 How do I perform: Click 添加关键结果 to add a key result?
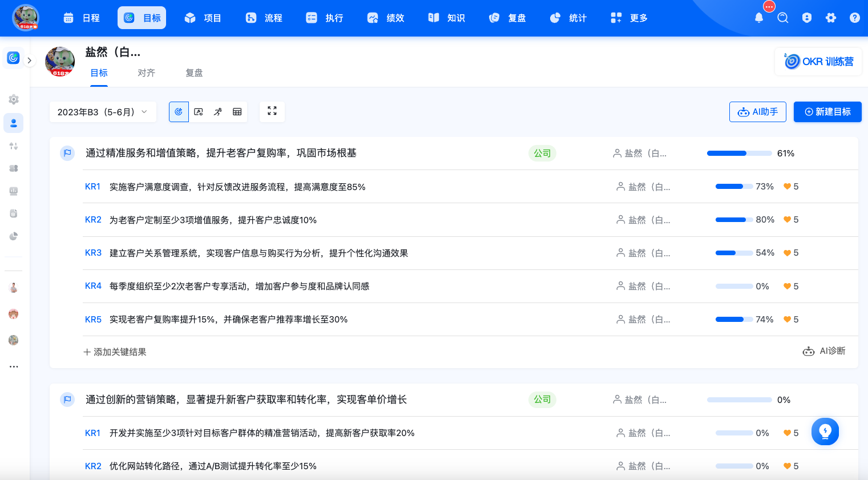(x=115, y=352)
